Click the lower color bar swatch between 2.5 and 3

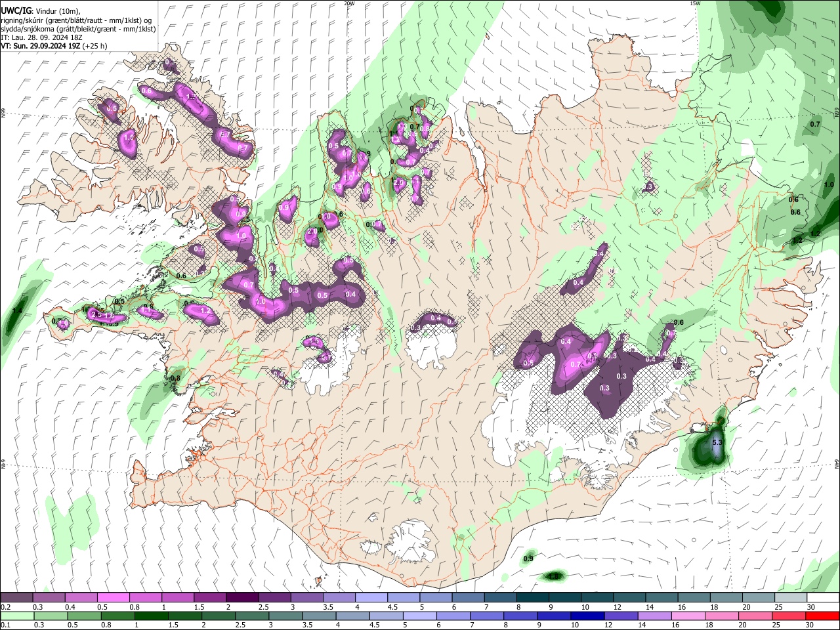[252, 616]
